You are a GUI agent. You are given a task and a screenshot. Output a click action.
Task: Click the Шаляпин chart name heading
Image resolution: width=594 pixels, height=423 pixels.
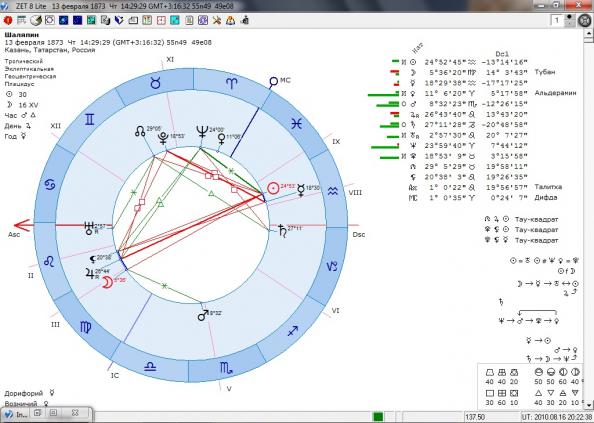click(22, 35)
